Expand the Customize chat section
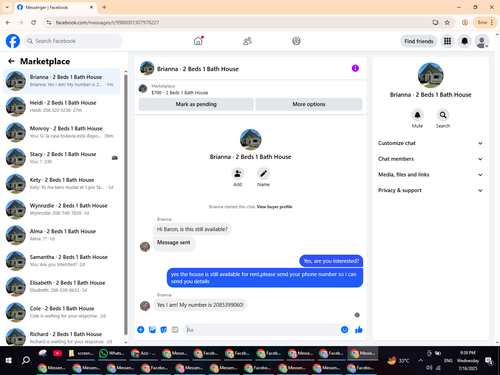The image size is (500, 375). coord(430,143)
